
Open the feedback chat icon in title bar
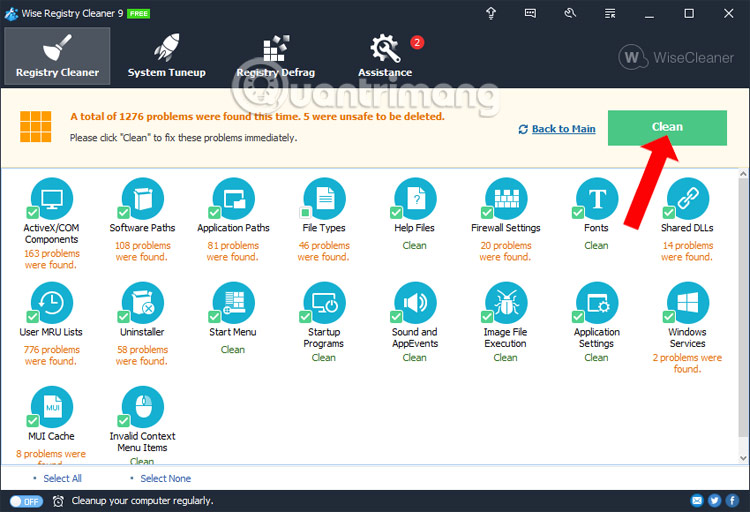click(x=530, y=13)
